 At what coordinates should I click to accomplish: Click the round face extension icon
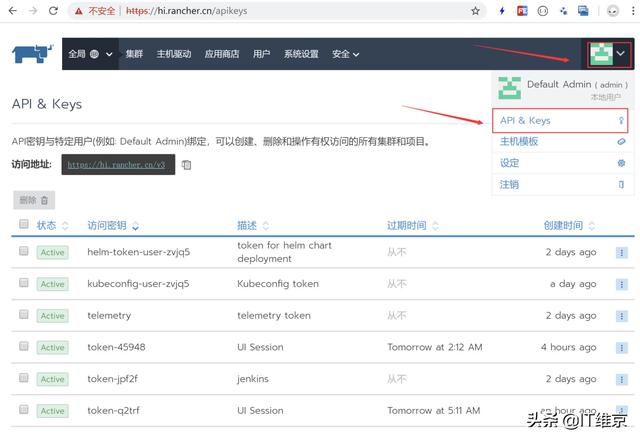tap(543, 11)
